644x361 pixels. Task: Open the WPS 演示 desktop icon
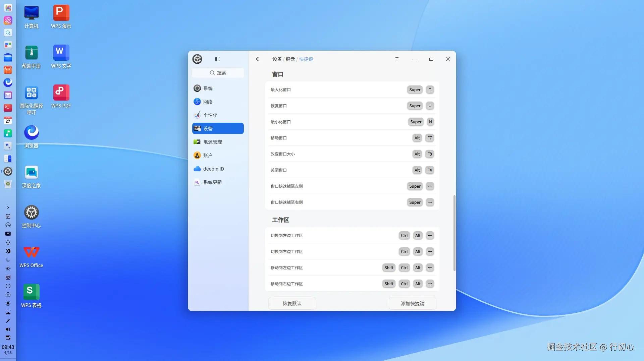pos(61,17)
